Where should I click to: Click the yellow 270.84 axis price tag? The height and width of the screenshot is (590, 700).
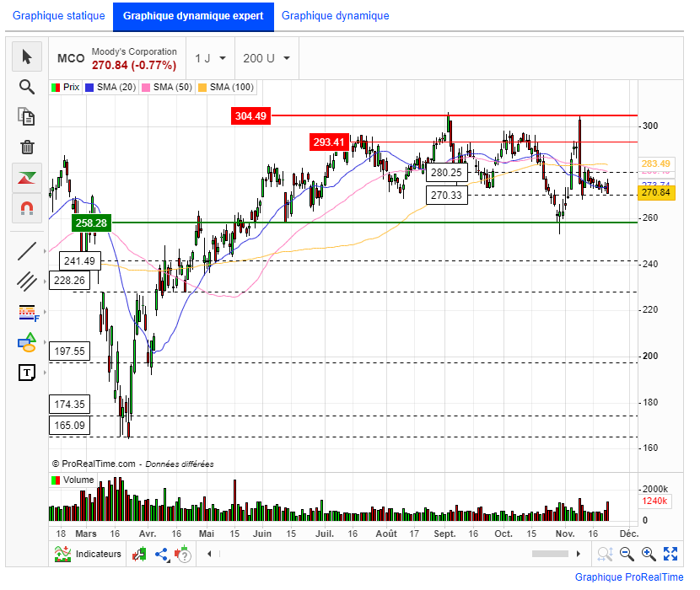tap(656, 192)
